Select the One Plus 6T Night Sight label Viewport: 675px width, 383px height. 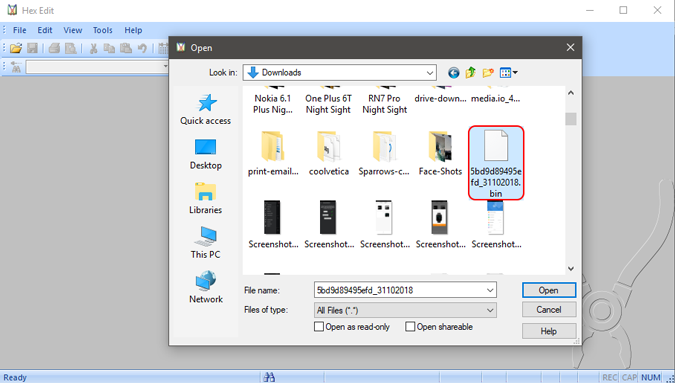coord(328,104)
